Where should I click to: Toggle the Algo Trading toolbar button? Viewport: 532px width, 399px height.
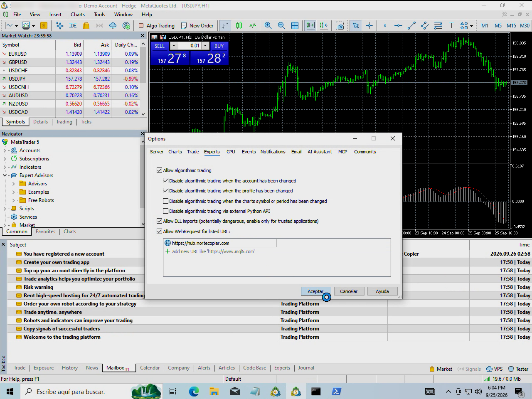tap(157, 25)
